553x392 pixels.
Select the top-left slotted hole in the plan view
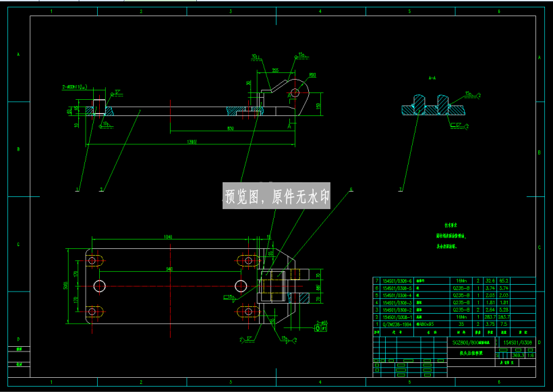[x=94, y=260]
